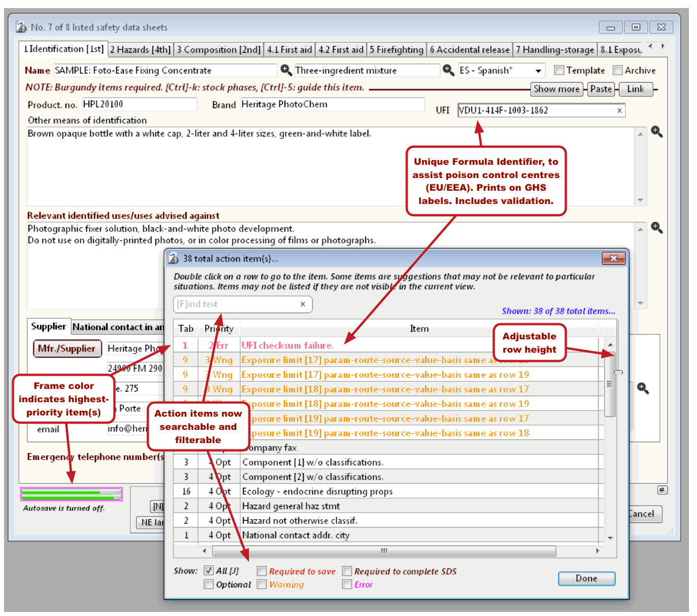Viewport: 697px width, 616px height.
Task: Click horizontal scrollbar right arrow in action list
Action: pos(598,551)
